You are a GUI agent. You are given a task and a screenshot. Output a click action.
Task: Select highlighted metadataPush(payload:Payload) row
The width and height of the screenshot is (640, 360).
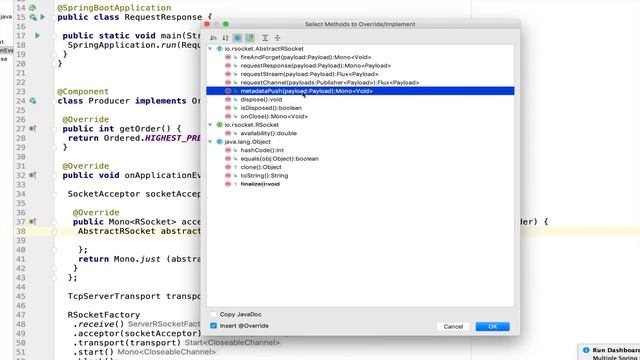[x=360, y=91]
